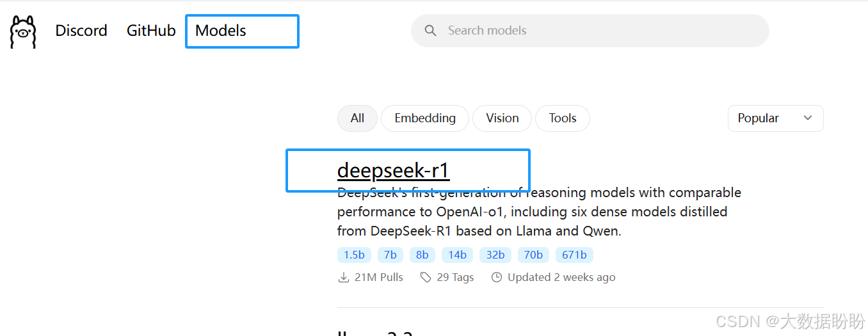Screen dimensions: 868x336
Task: Click the deepseek-r1 description paragraph
Action: 539,212
